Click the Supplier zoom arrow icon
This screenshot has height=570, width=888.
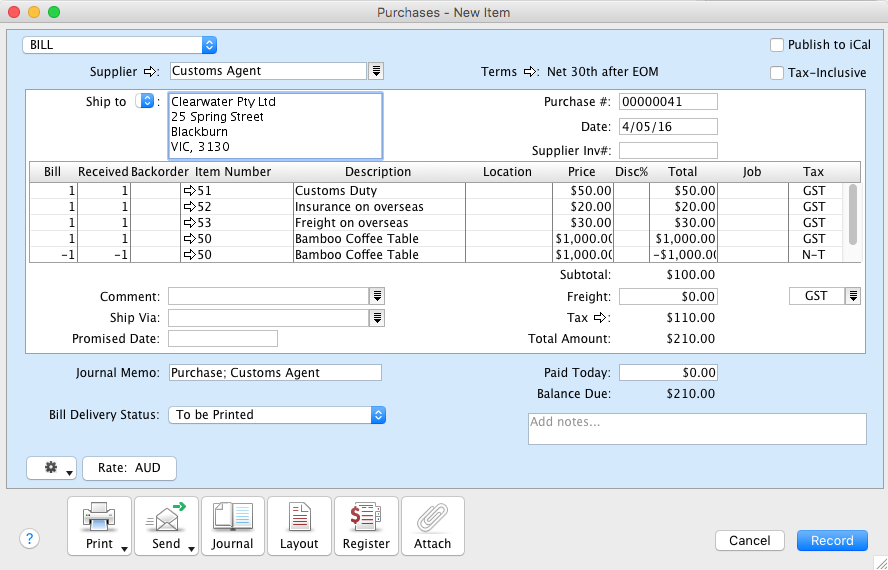[151, 71]
